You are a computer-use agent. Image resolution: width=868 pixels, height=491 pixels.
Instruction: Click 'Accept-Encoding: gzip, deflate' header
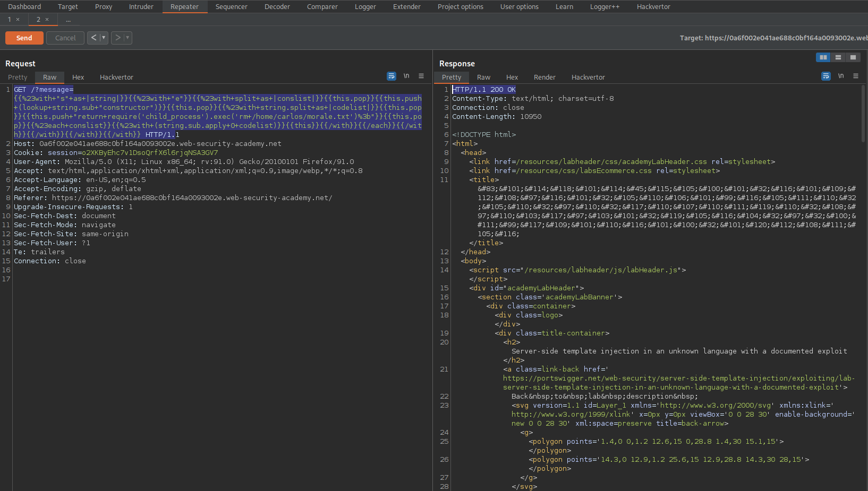pyautogui.click(x=78, y=189)
